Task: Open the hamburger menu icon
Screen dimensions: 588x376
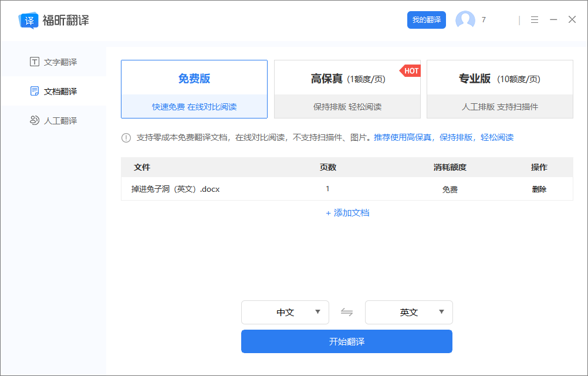Action: coord(534,19)
